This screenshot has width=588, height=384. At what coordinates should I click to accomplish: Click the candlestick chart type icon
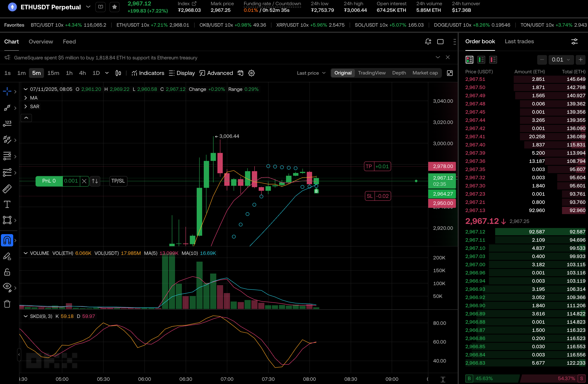118,73
